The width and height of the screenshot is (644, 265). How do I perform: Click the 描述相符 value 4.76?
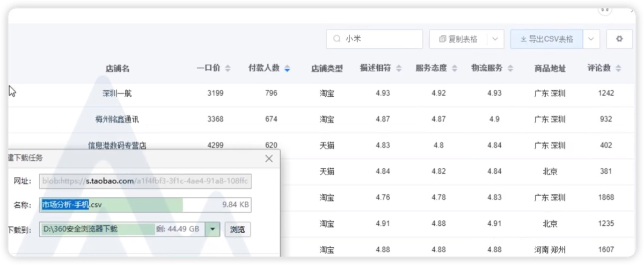point(383,197)
